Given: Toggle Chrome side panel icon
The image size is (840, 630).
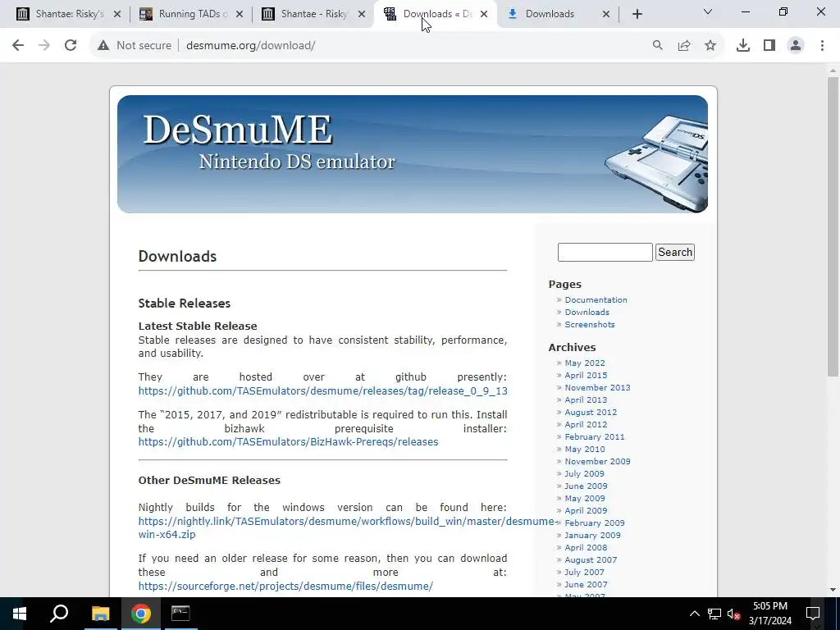Looking at the screenshot, I should 769,46.
